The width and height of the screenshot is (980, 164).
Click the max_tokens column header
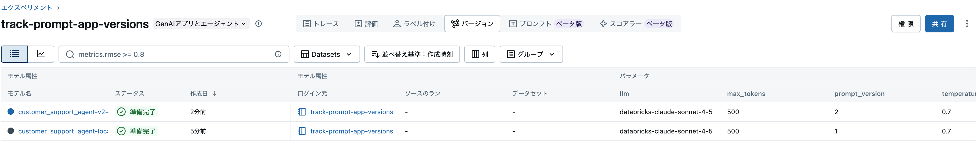point(746,93)
